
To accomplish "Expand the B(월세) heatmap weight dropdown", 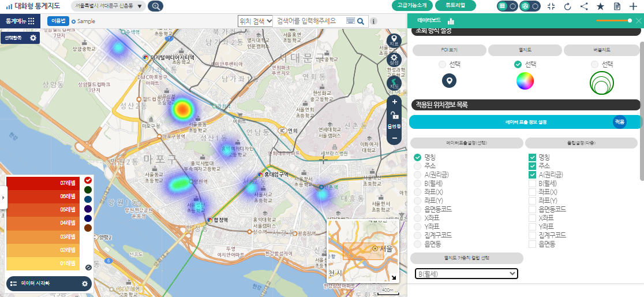I will point(466,273).
